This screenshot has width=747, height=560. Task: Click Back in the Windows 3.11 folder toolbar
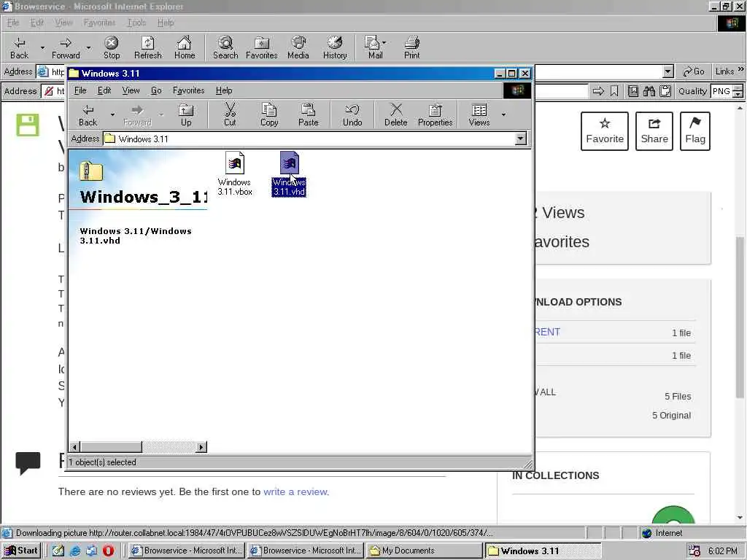88,115
